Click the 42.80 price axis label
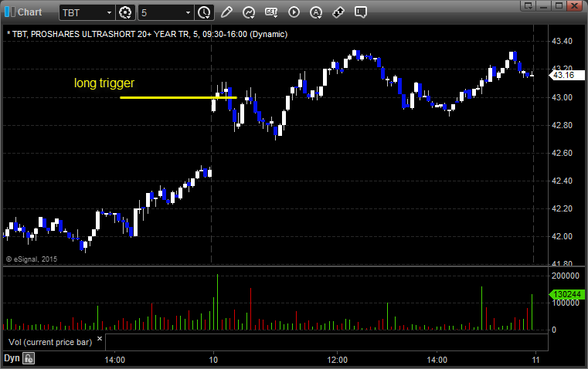The height and width of the screenshot is (369, 588). coord(563,125)
